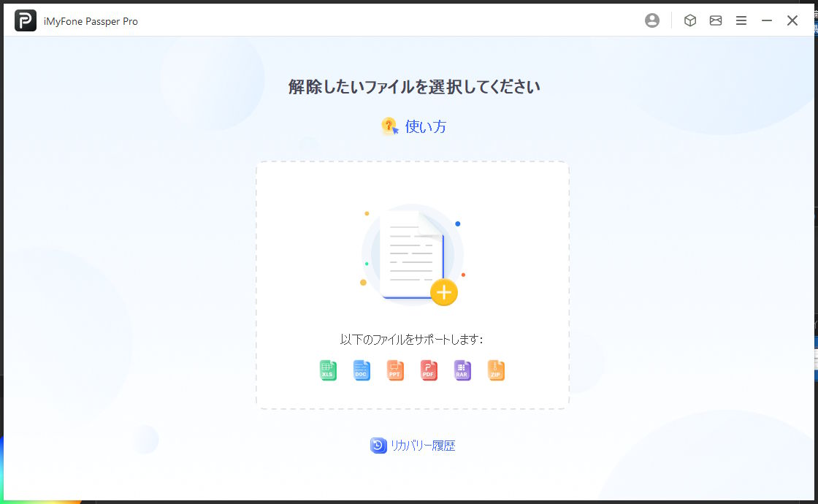
Task: Minimize the Passper Pro window
Action: pos(767,21)
